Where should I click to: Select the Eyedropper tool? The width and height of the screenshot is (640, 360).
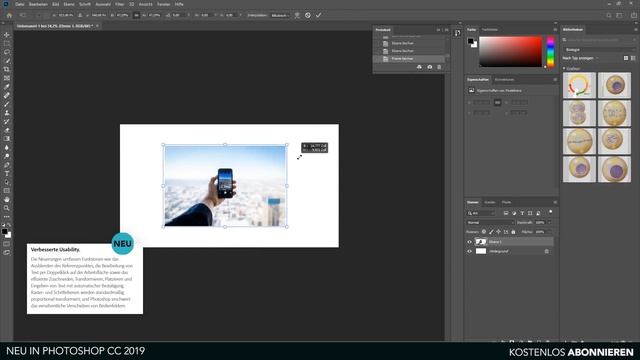[7, 87]
